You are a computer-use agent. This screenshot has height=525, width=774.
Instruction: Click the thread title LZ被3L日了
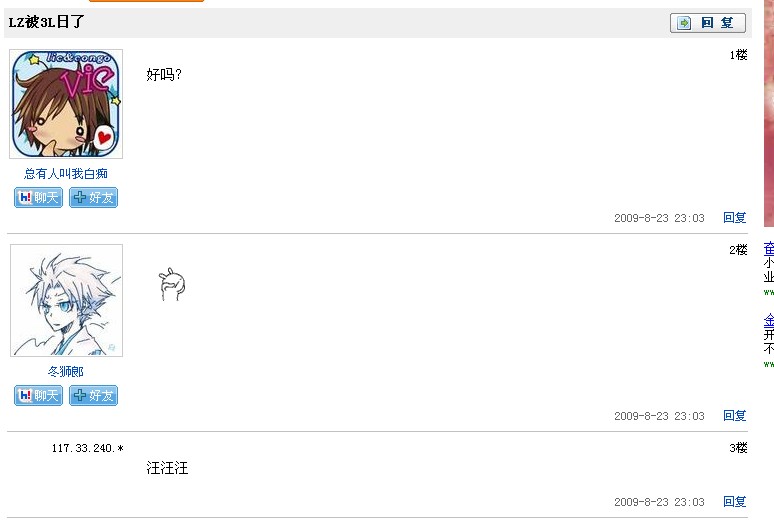(46, 22)
